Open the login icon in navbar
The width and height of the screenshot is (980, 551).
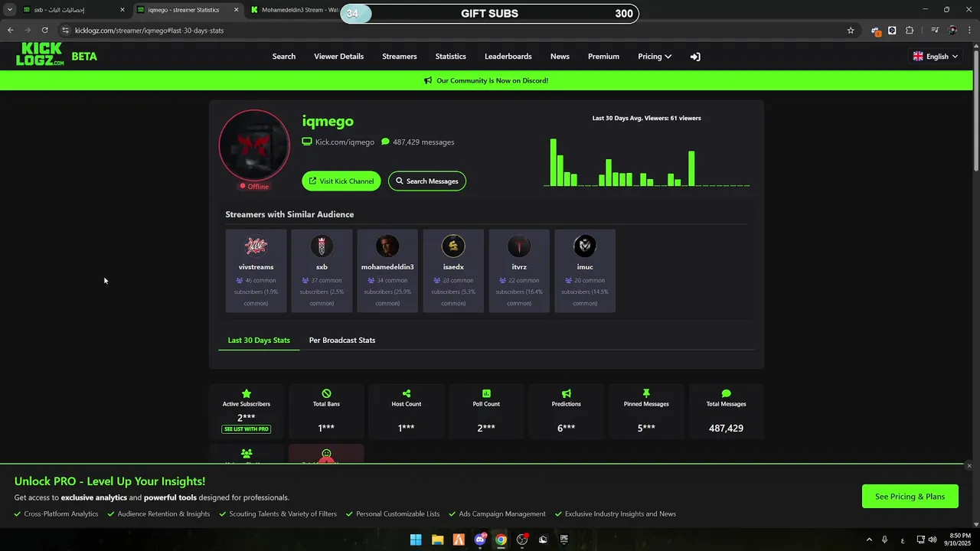(695, 57)
